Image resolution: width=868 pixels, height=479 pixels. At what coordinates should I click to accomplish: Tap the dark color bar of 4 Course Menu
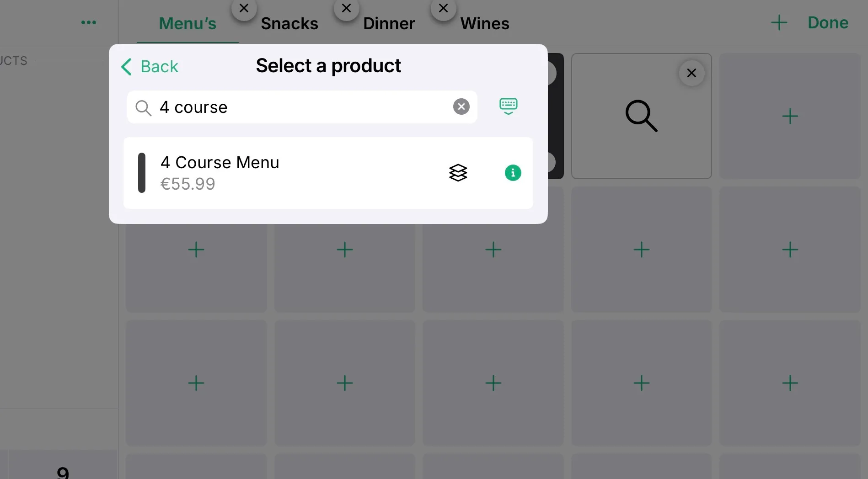click(142, 173)
